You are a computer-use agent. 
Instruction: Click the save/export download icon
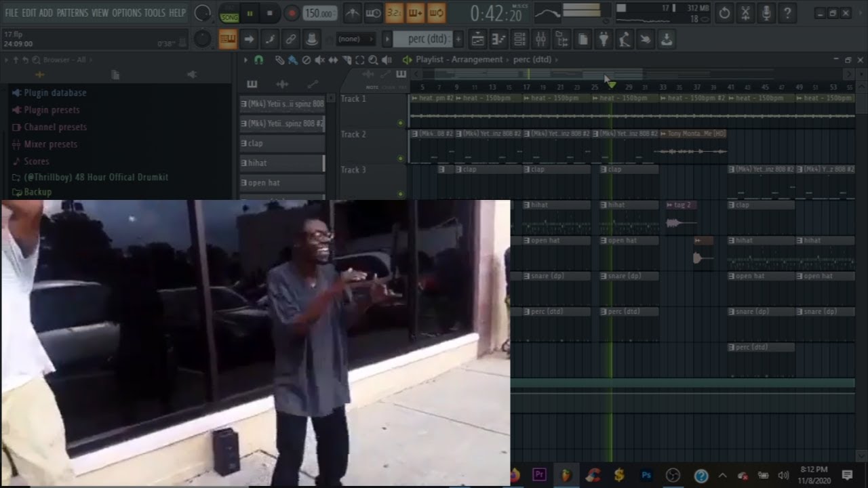pos(667,39)
